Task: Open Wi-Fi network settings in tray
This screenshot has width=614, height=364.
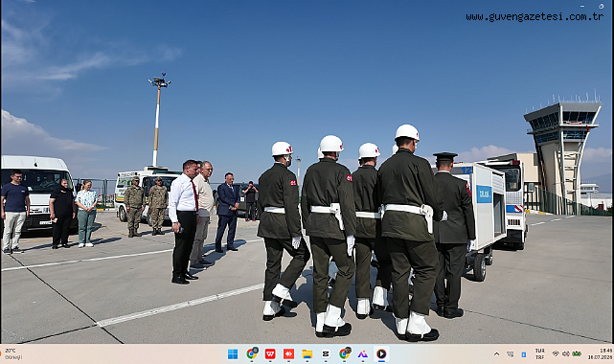Action: (x=556, y=353)
